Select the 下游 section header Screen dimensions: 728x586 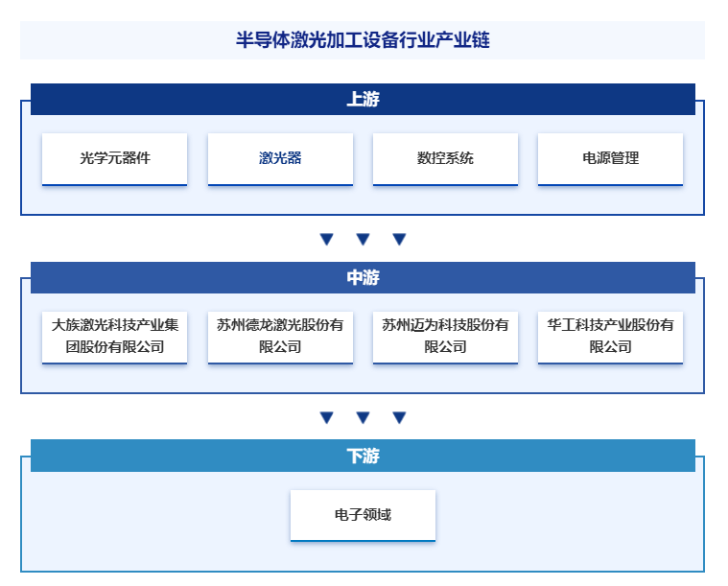(364, 456)
